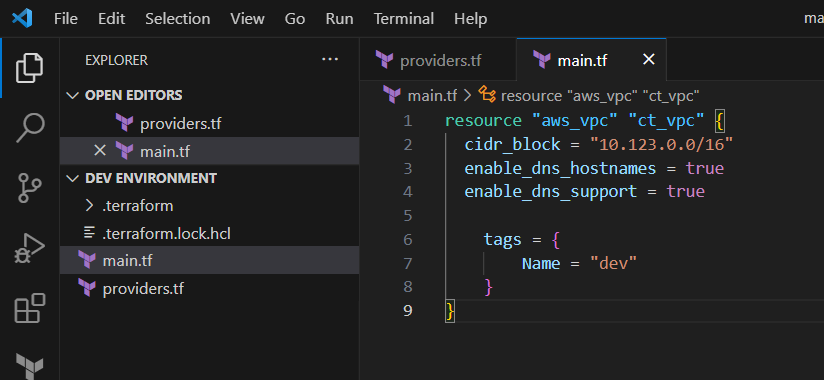Open the Terraform view in activity bar
The width and height of the screenshot is (824, 380).
(29, 366)
